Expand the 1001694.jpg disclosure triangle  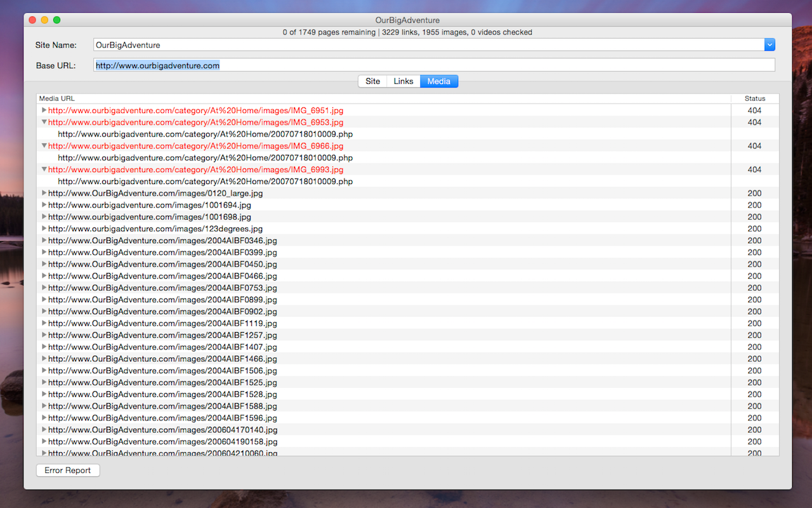click(44, 205)
